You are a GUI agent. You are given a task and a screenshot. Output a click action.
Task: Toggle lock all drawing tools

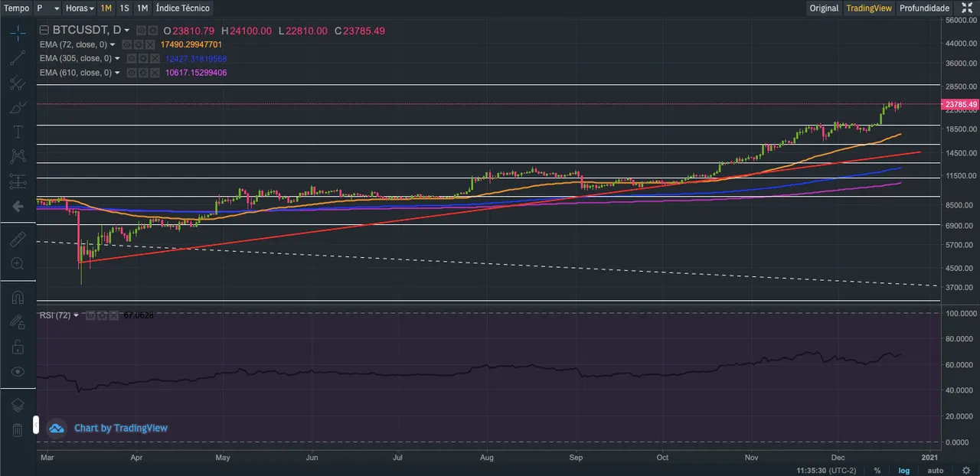(18, 347)
